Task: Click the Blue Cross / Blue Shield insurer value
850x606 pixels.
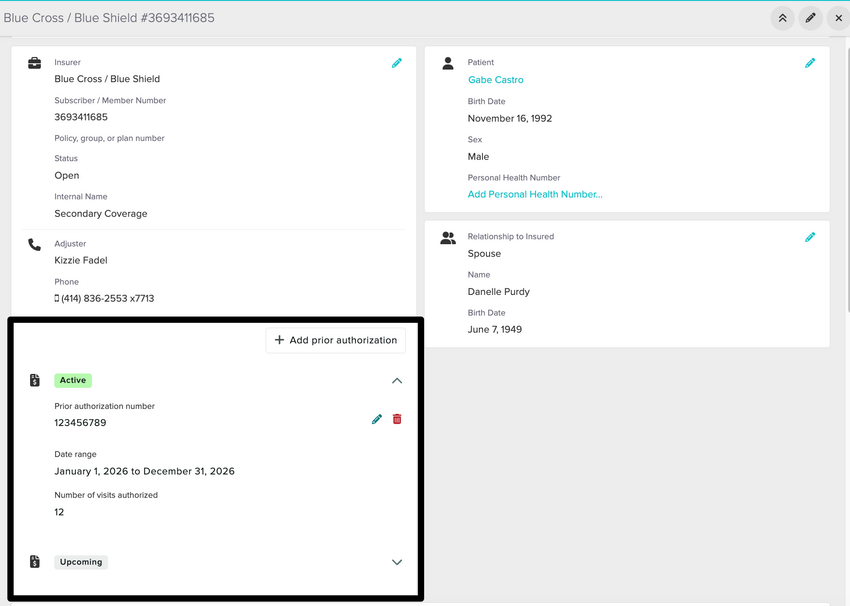Action: point(107,79)
